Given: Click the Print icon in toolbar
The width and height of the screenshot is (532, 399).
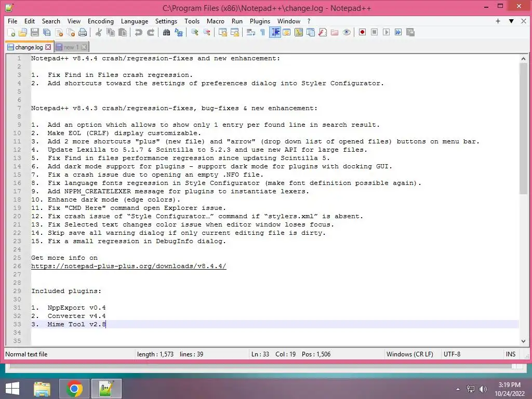Looking at the screenshot, I should coord(83,32).
